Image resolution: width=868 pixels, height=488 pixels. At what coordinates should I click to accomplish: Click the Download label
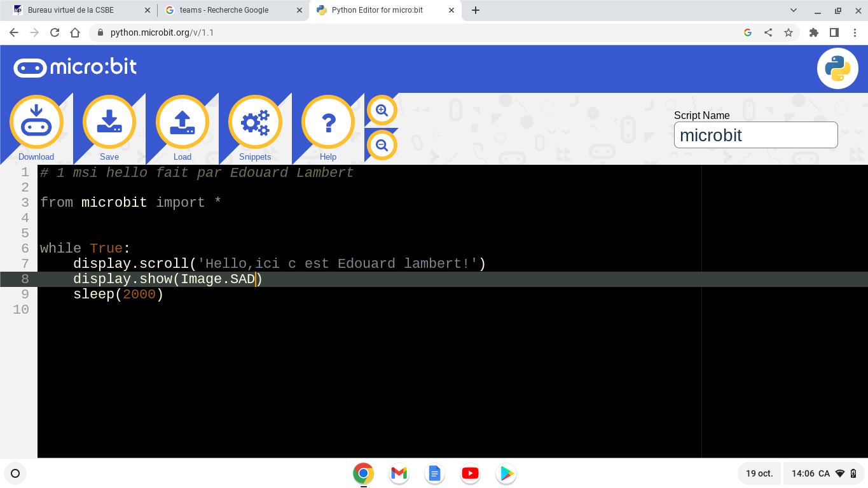(36, 157)
